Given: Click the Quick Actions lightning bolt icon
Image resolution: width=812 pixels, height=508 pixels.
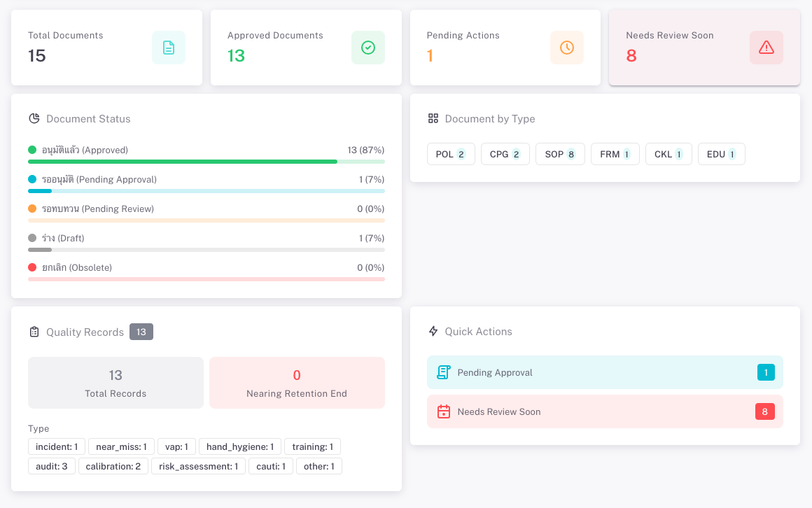Looking at the screenshot, I should point(433,332).
